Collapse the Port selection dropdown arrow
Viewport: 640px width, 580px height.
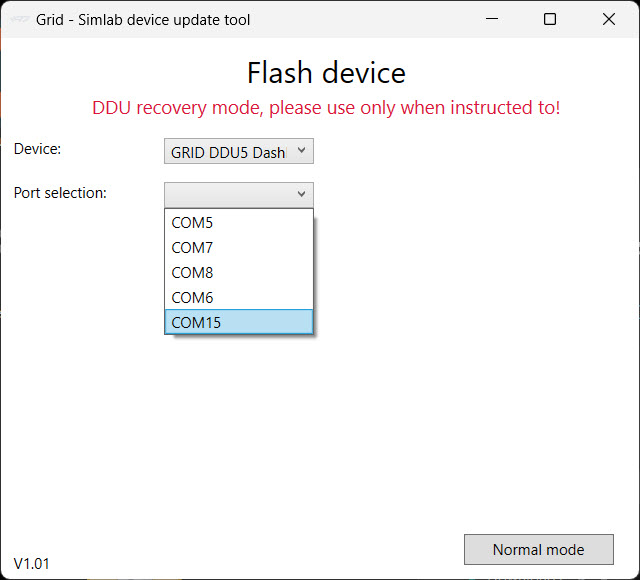pos(301,194)
